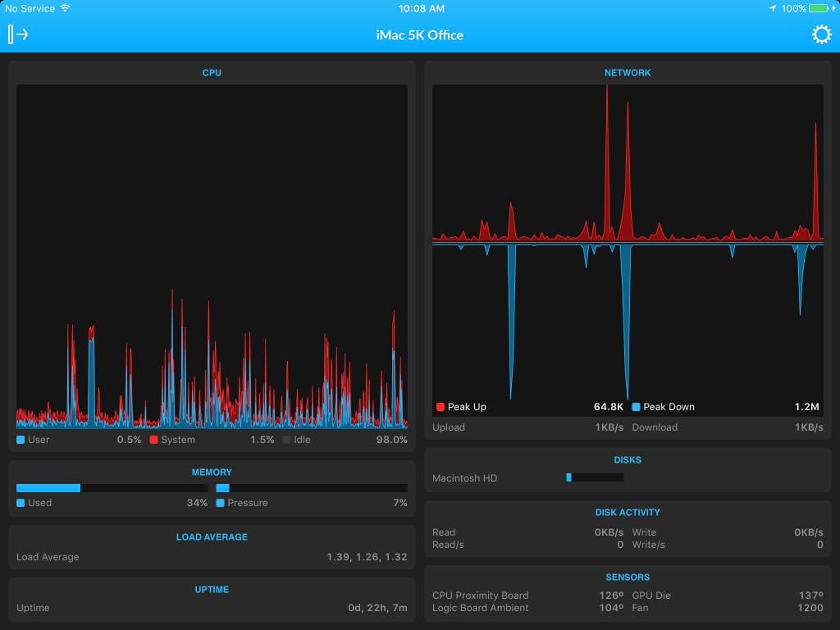
Task: Expand the SENSORS panel header
Action: click(628, 577)
